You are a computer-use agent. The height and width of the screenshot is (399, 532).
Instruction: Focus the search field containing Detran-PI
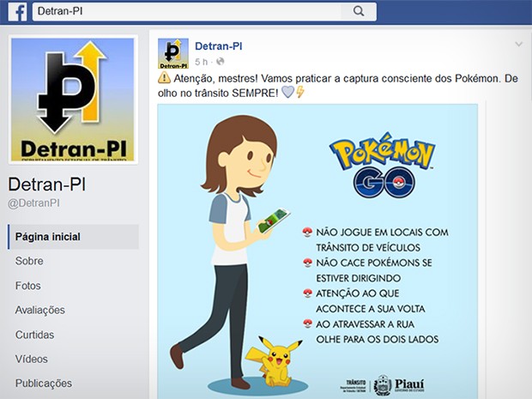[186, 11]
